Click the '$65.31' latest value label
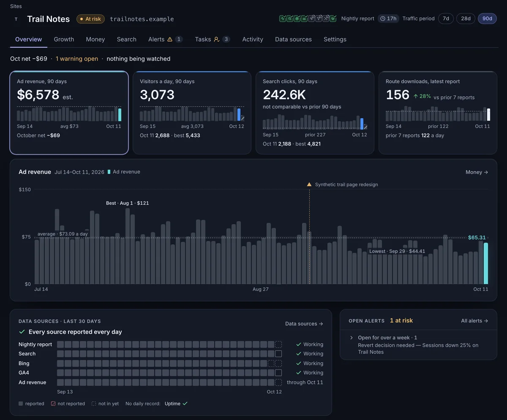The height and width of the screenshot is (420, 507). click(x=477, y=238)
